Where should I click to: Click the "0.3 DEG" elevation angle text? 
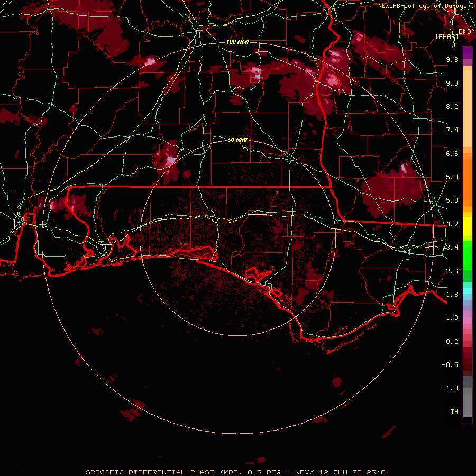[x=264, y=472]
